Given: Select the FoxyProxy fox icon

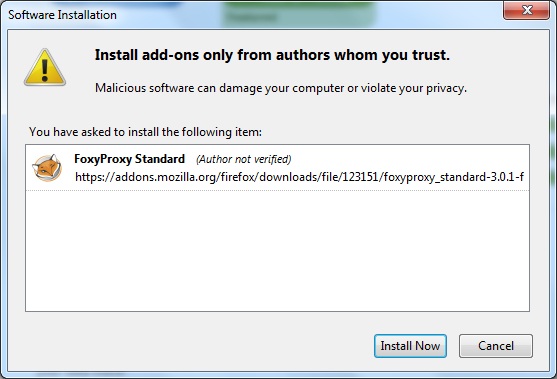Looking at the screenshot, I should pyautogui.click(x=47, y=168).
